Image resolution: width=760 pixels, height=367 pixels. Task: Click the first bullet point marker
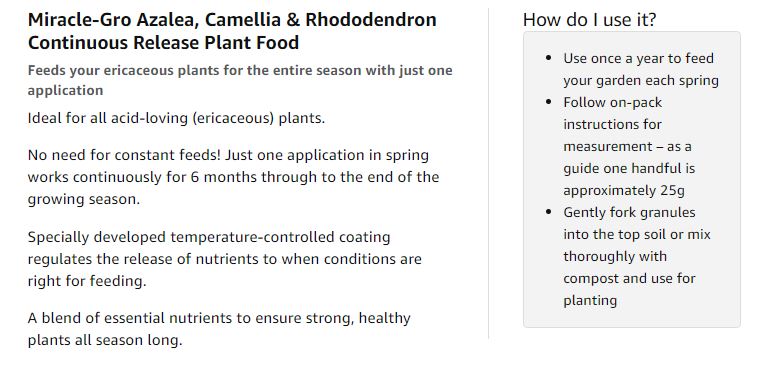549,58
